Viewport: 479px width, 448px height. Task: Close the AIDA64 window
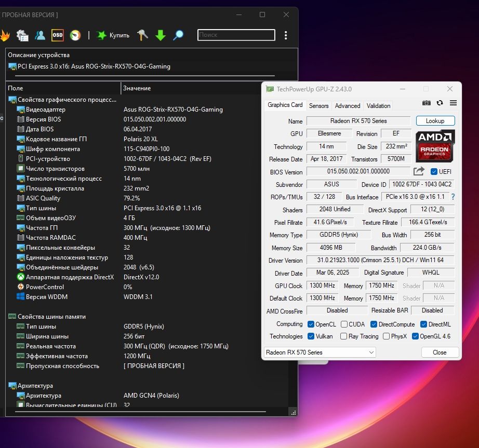point(286,15)
